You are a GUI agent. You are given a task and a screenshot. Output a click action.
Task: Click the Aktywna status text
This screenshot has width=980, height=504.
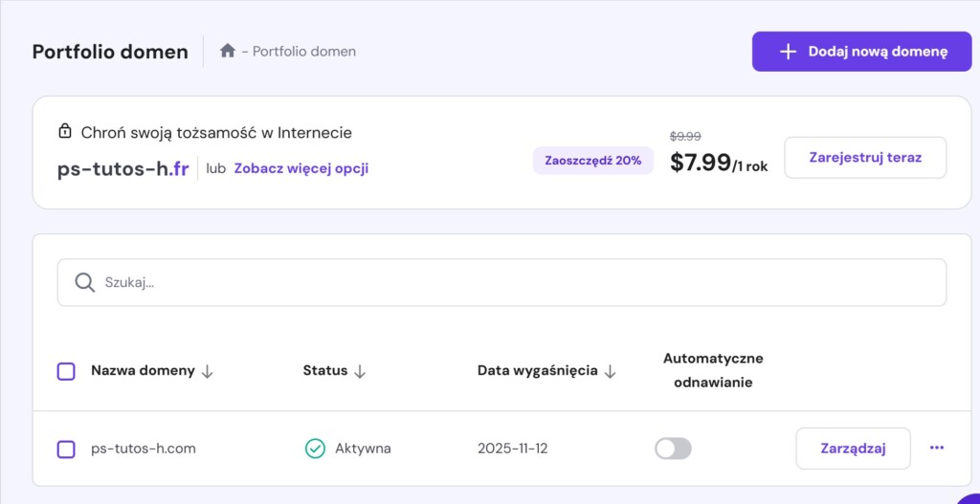363,449
